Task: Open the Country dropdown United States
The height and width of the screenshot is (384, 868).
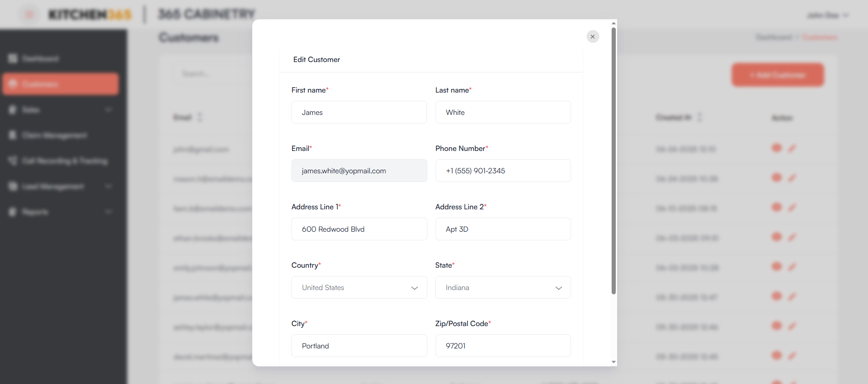Action: (359, 287)
